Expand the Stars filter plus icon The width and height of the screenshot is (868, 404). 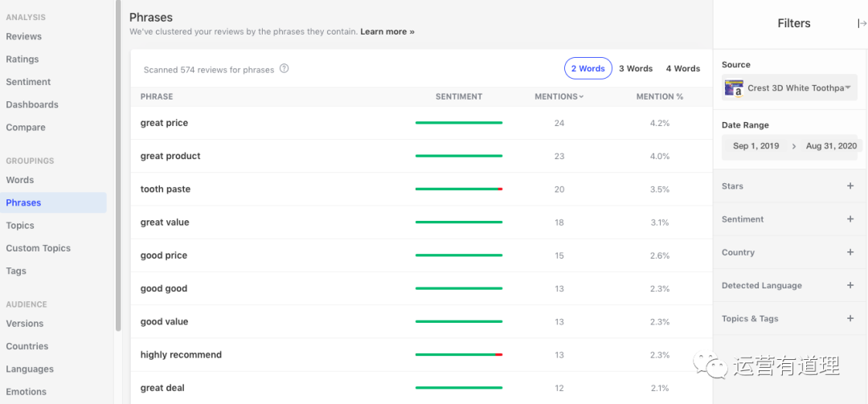[x=850, y=186]
